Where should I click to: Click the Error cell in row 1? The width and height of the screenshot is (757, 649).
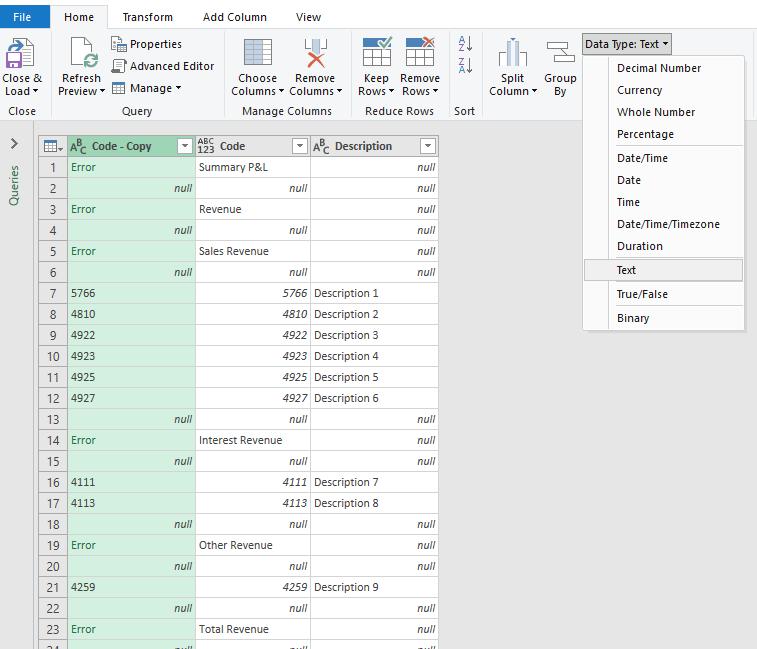pyautogui.click(x=131, y=167)
